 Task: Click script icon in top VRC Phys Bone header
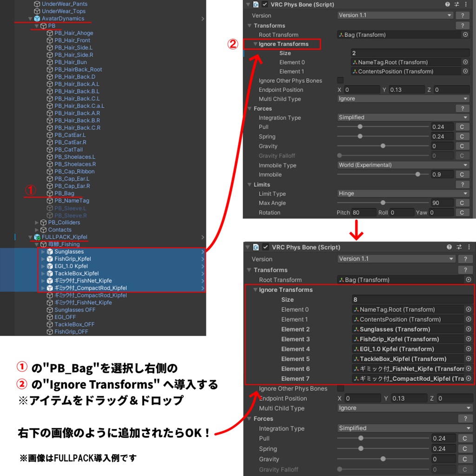click(256, 4)
